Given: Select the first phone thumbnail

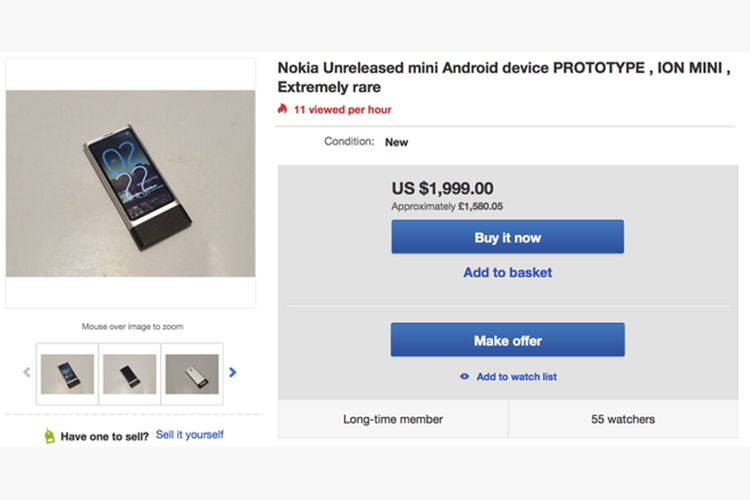Looking at the screenshot, I should pyautogui.click(x=68, y=374).
